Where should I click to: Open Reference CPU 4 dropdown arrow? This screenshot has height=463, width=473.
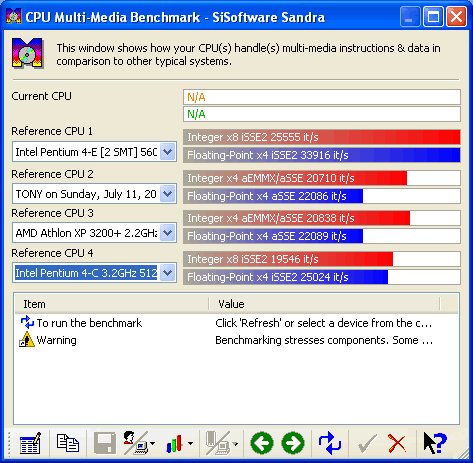coord(168,273)
